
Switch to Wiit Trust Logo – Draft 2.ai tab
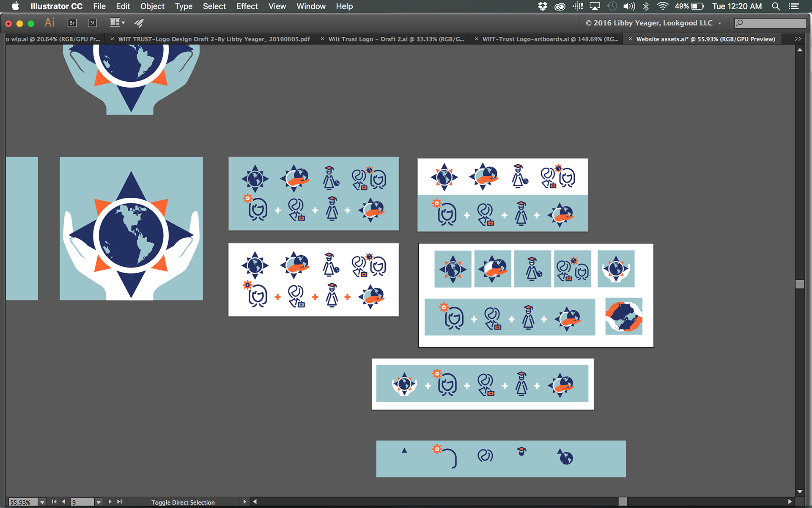396,39
